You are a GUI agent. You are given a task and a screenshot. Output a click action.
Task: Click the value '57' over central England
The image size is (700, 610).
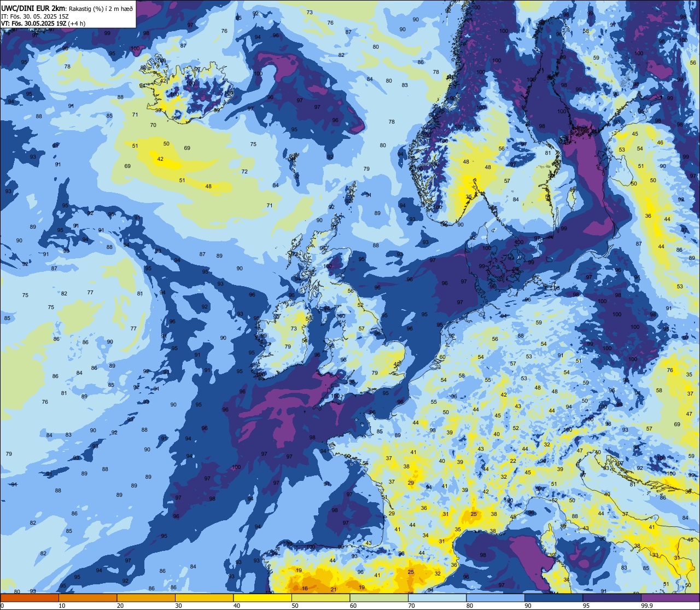click(361, 328)
